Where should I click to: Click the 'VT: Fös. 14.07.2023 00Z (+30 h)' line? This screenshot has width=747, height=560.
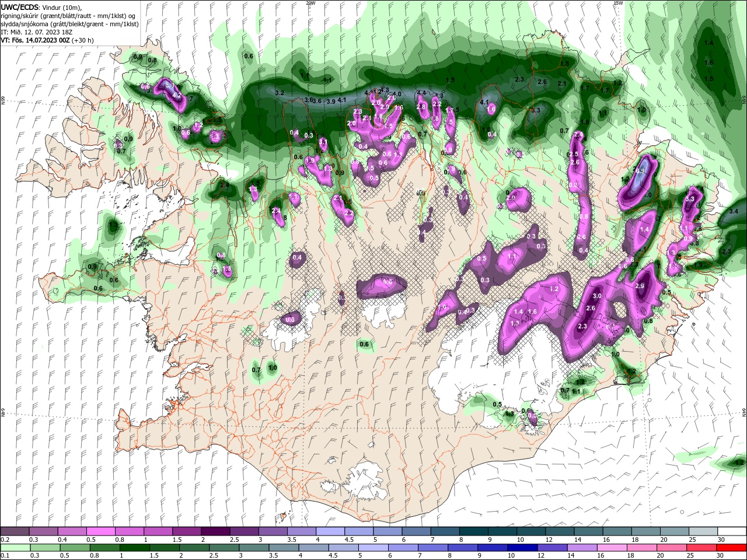coord(47,40)
